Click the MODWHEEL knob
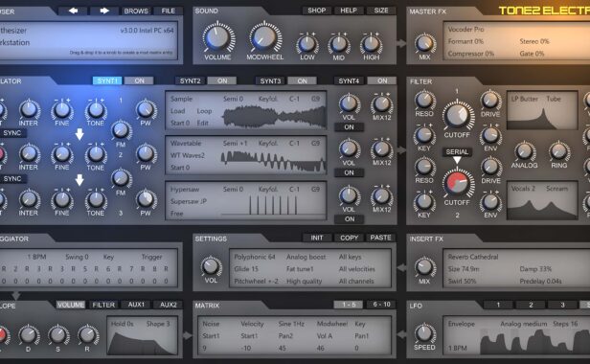Image resolution: width=590 pixels, height=364 pixels. point(265,37)
